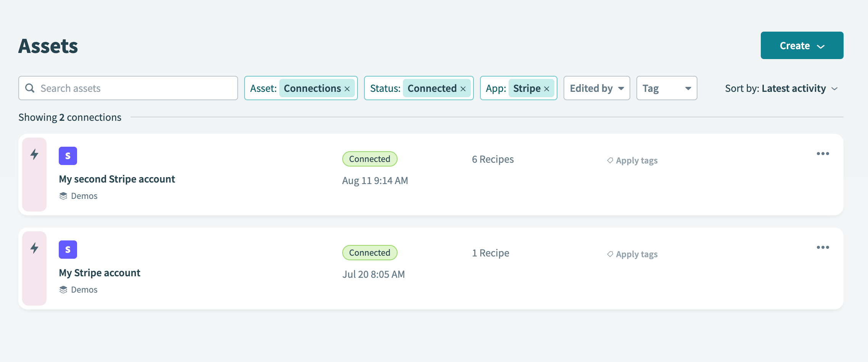Open the ellipsis menu on My second Stripe account

click(823, 154)
